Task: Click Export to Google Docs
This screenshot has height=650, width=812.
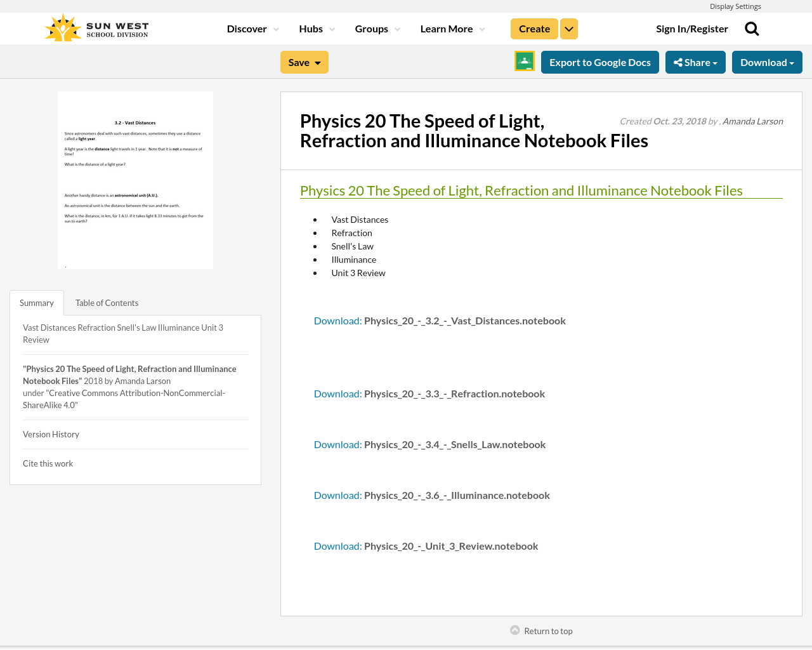Action: (599, 62)
